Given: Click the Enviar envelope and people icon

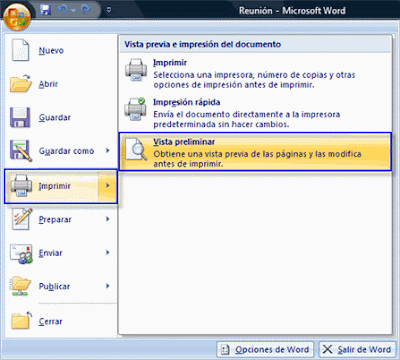Looking at the screenshot, I should (21, 254).
